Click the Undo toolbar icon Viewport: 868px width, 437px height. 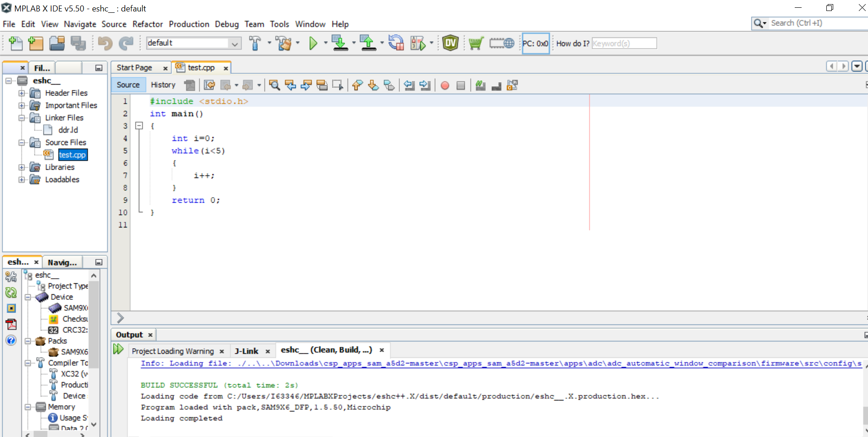[105, 43]
